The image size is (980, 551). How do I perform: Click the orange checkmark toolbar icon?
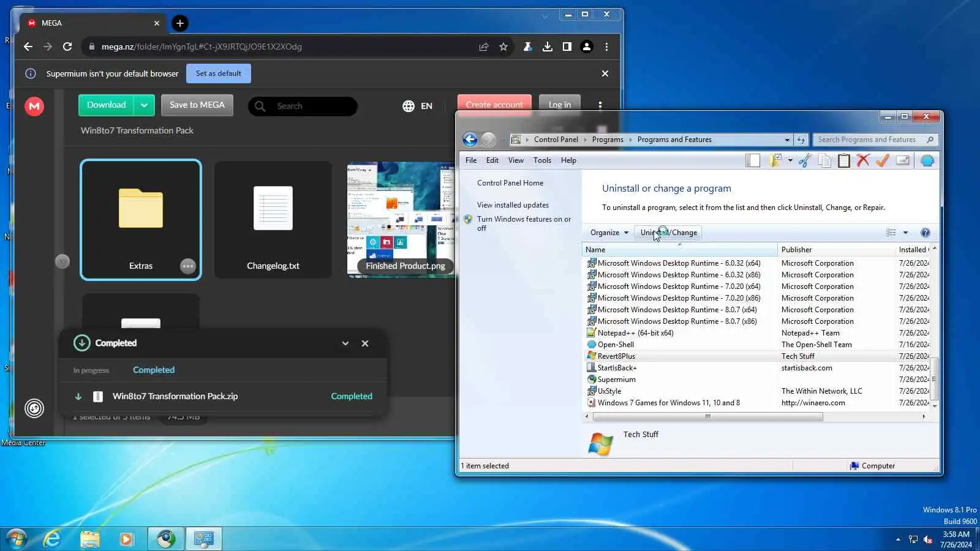[x=882, y=160]
